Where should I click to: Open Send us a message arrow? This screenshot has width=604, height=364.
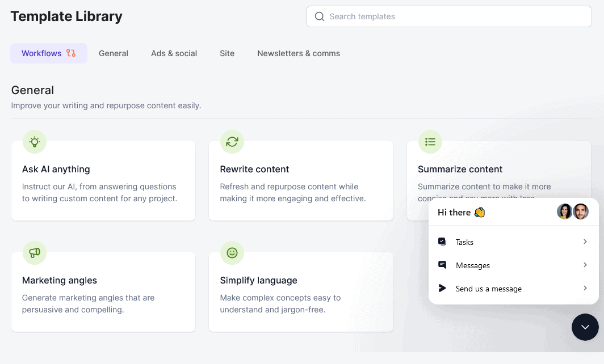[585, 288]
